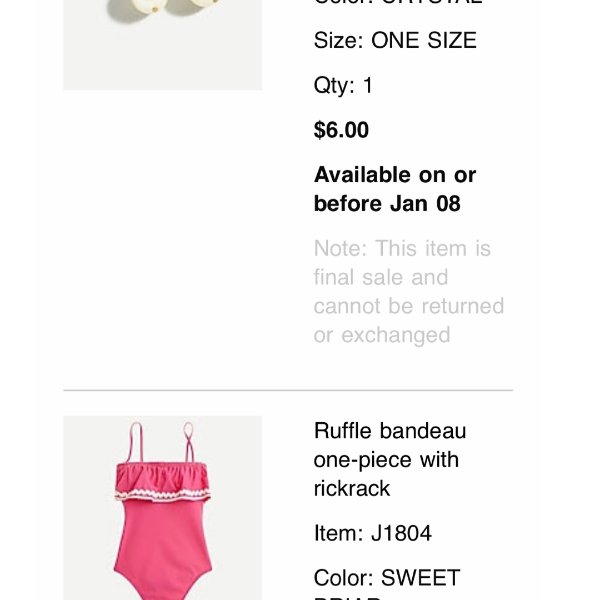Click the Available on or before heading
Screen dimensions: 600x600
tap(395, 189)
